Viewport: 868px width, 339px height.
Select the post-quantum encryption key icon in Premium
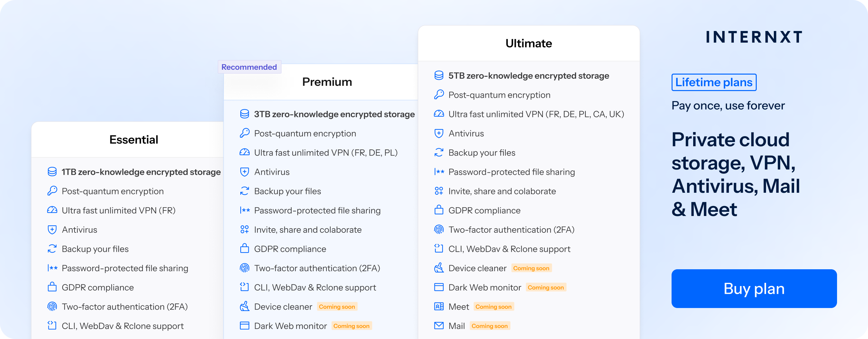(x=245, y=133)
